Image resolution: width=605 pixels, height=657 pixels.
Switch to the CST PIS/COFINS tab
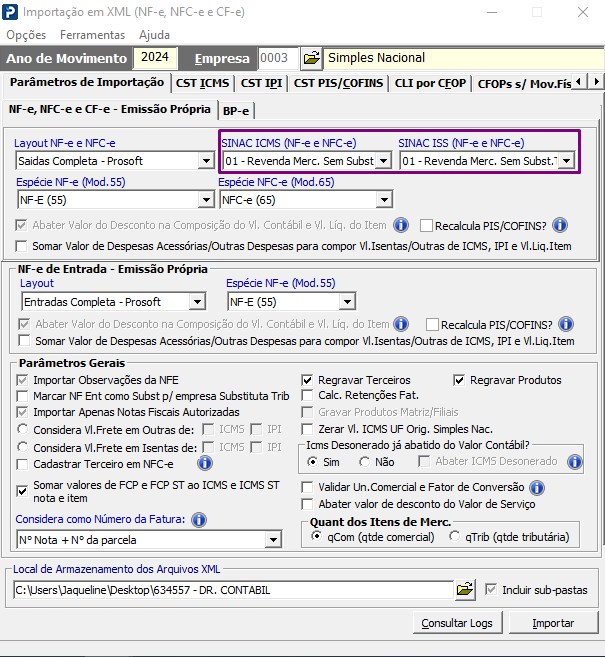pyautogui.click(x=339, y=83)
